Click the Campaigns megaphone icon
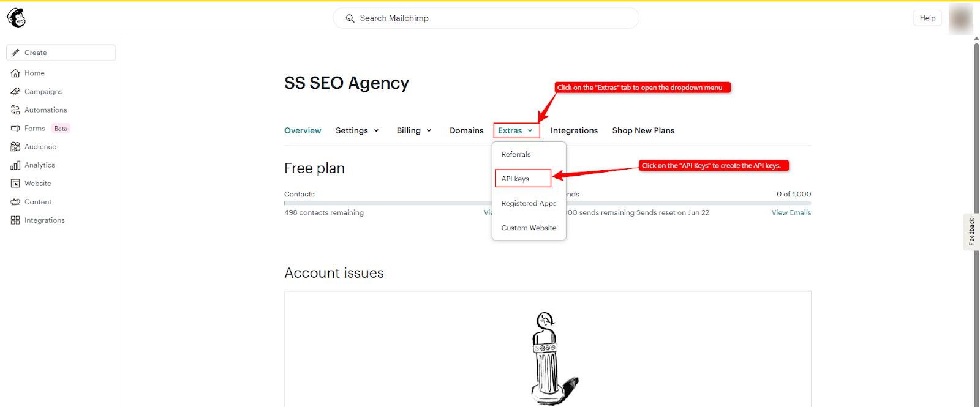 click(x=15, y=92)
